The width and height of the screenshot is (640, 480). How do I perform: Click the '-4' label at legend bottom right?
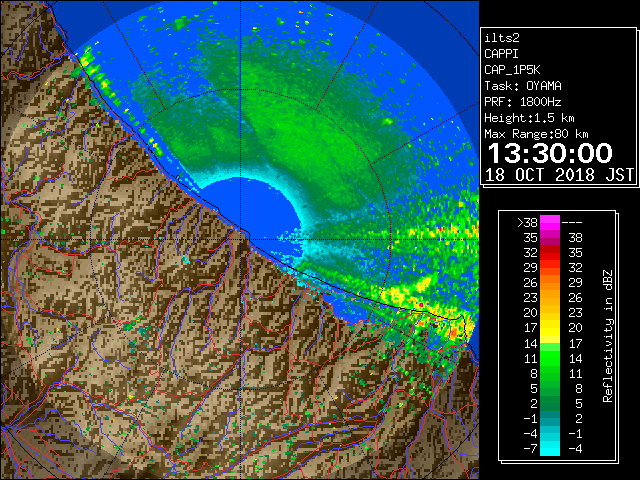click(x=575, y=449)
